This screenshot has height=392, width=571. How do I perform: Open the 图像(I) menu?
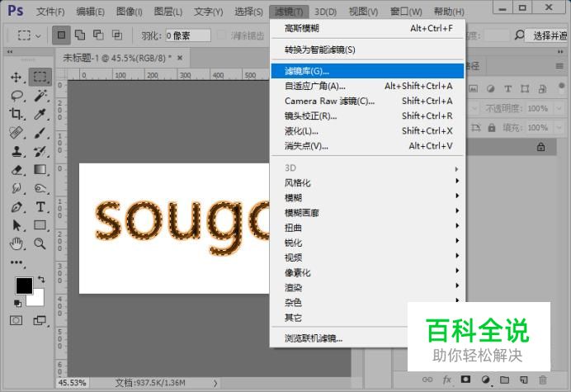130,12
